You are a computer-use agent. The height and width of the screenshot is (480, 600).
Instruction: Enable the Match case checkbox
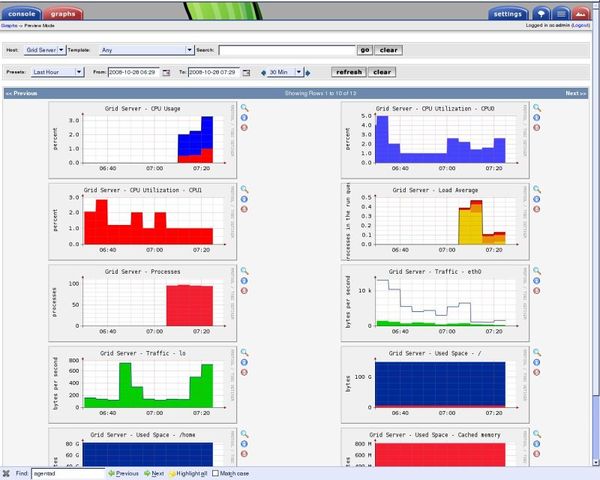pos(215,473)
